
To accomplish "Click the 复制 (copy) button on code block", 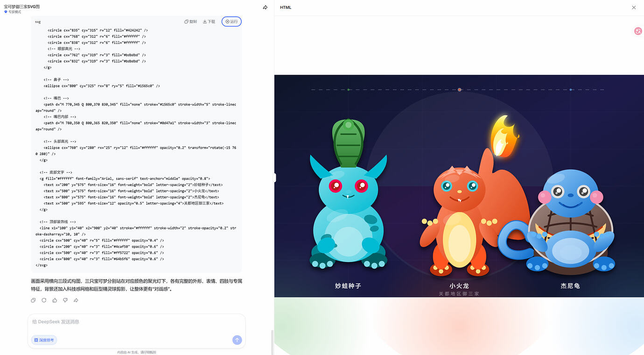I will (190, 21).
